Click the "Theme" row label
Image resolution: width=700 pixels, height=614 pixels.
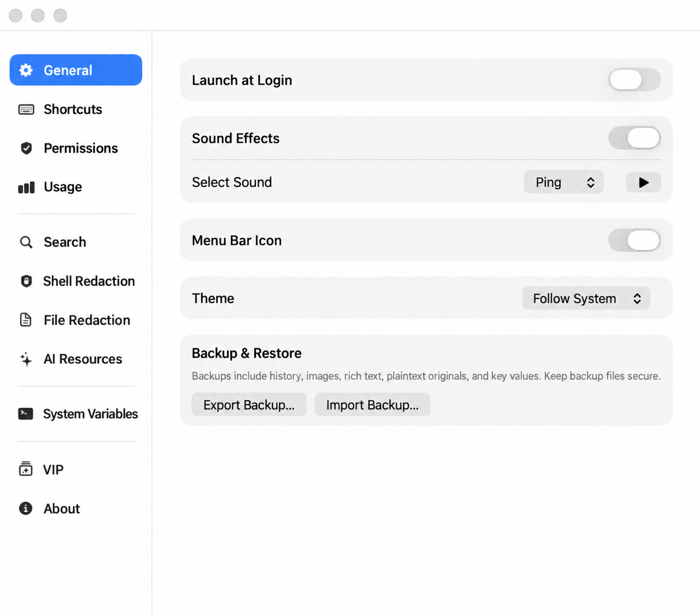tap(213, 298)
